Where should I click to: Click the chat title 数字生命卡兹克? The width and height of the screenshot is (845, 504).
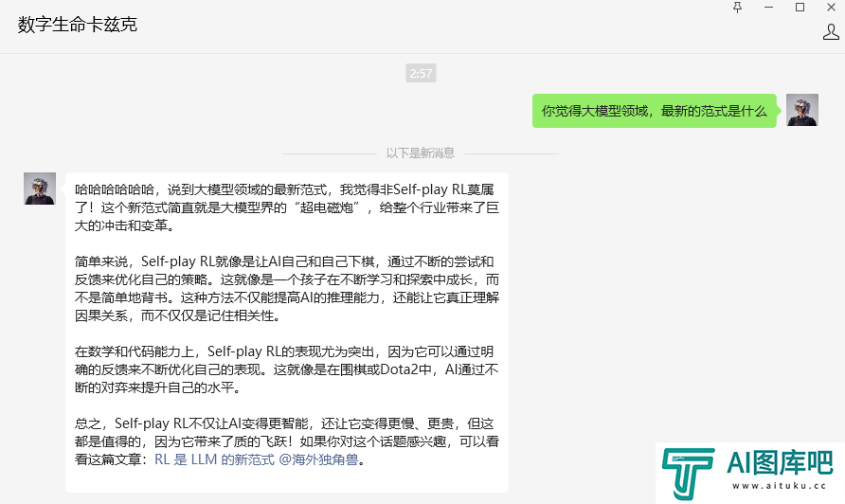pyautogui.click(x=78, y=25)
